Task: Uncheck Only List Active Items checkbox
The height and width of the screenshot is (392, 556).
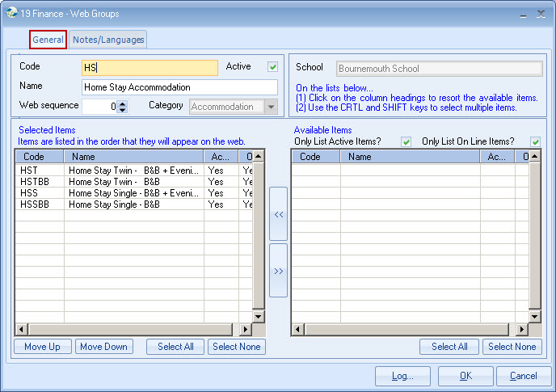Action: click(406, 141)
